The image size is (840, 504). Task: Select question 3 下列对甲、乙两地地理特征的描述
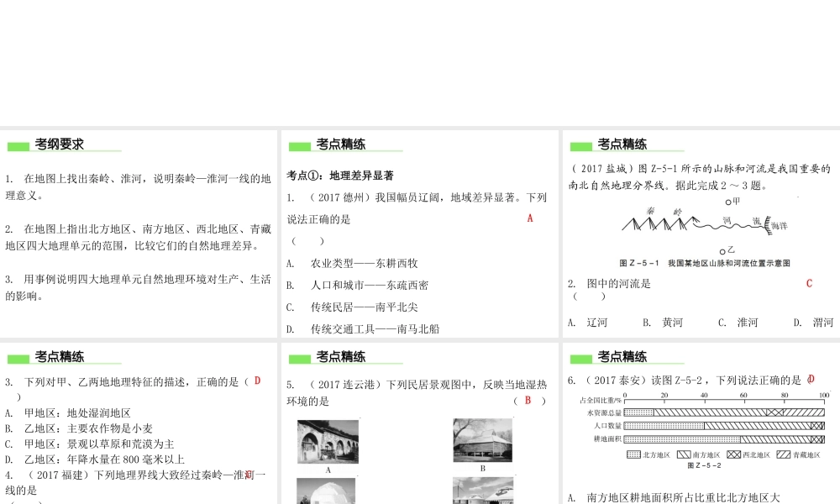click(127, 382)
